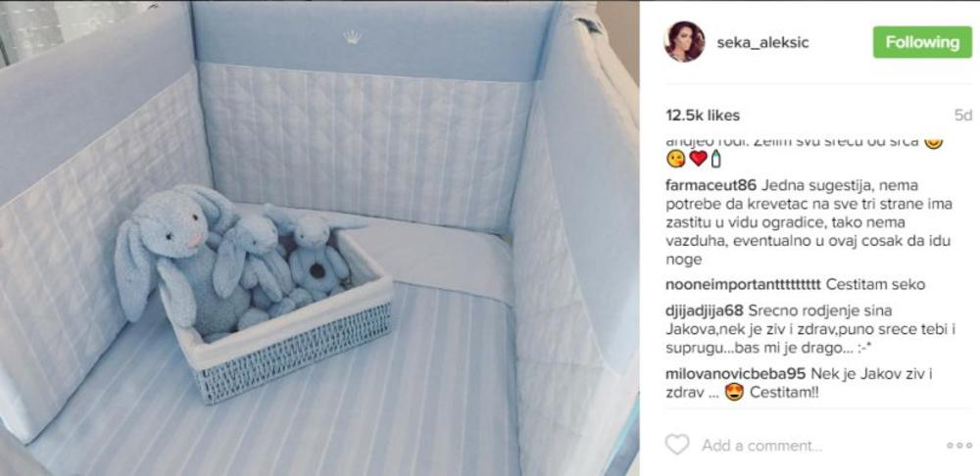
Task: Click the red heart emoji in comment
Action: pyautogui.click(x=698, y=159)
